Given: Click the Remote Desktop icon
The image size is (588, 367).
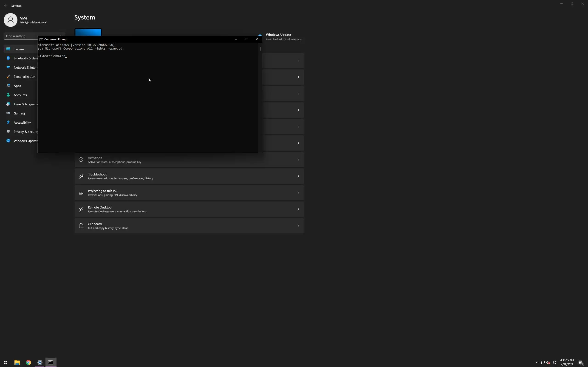Looking at the screenshot, I should click(81, 209).
